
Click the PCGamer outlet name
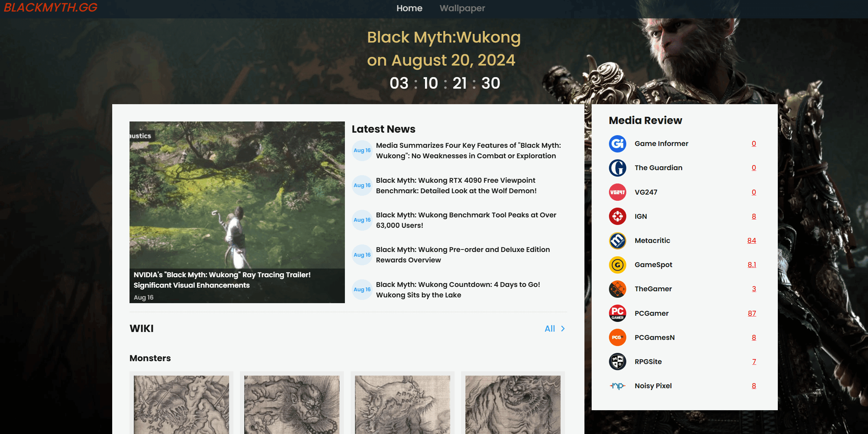pos(652,314)
